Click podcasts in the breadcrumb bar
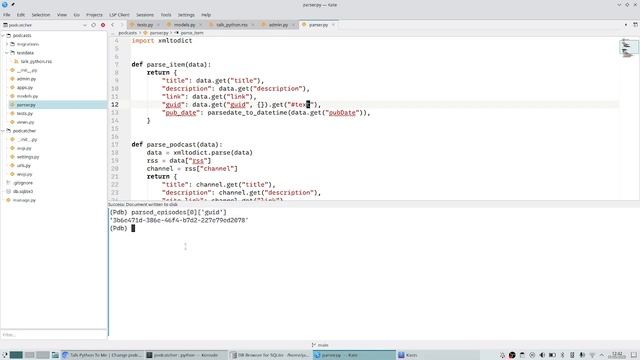640x360 pixels. pos(127,33)
